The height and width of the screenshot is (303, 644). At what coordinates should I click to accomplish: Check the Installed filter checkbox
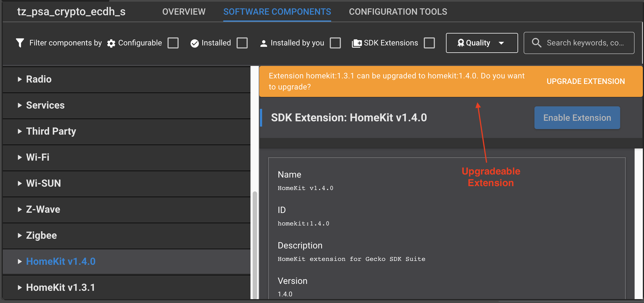[x=242, y=43]
